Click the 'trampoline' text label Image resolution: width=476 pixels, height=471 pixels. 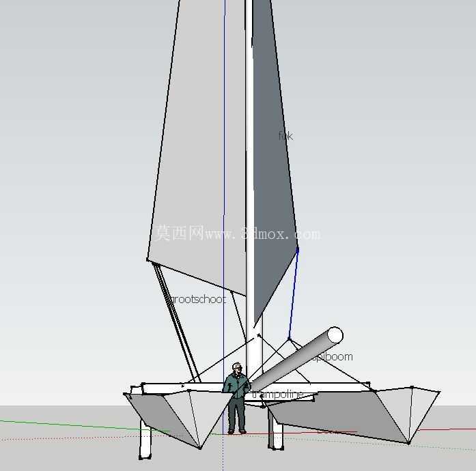(277, 394)
